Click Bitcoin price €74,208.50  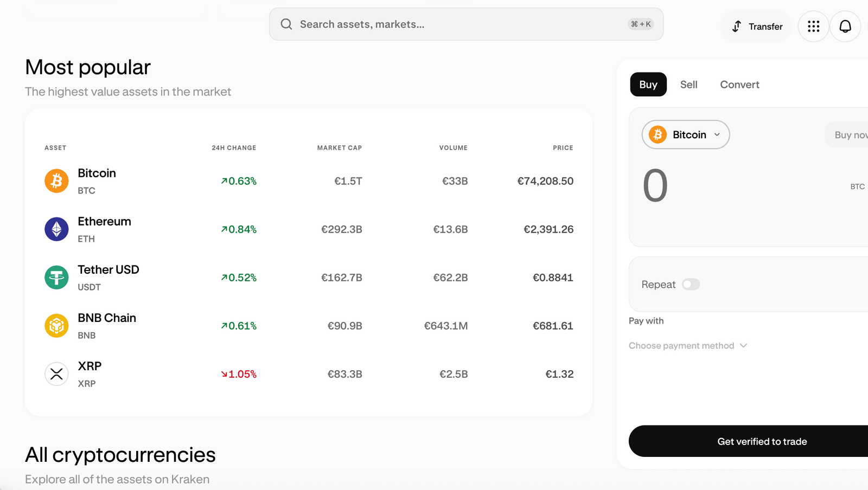point(545,181)
